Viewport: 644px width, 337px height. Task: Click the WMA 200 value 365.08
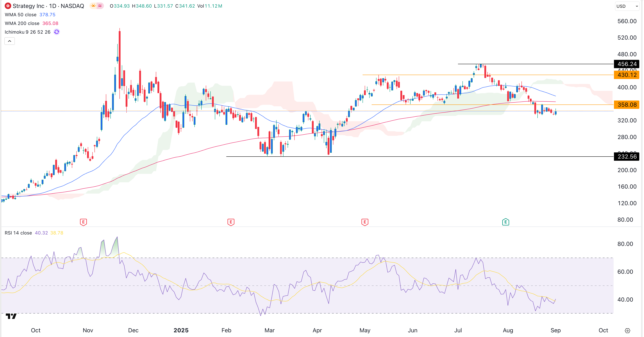tap(50, 23)
